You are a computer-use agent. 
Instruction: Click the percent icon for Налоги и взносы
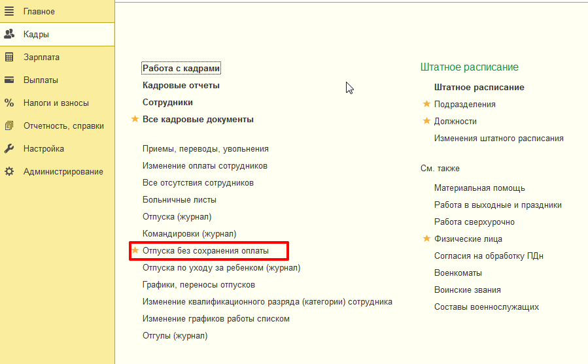click(9, 103)
